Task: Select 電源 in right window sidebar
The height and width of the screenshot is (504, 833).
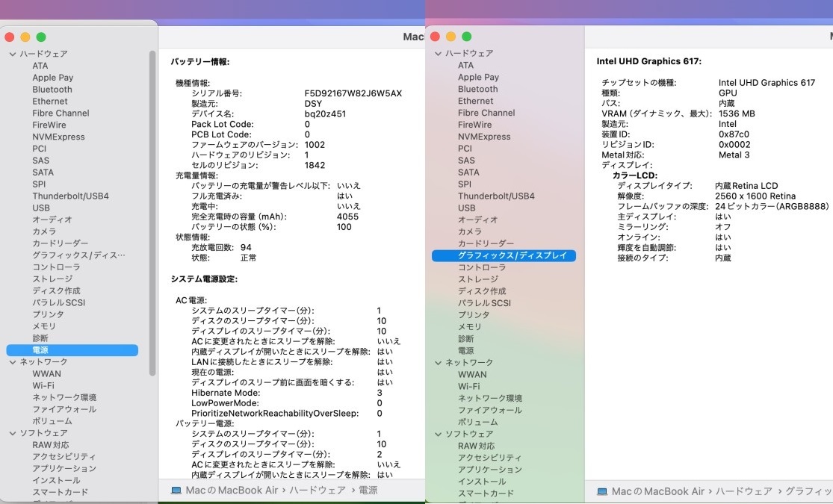Action: [465, 350]
